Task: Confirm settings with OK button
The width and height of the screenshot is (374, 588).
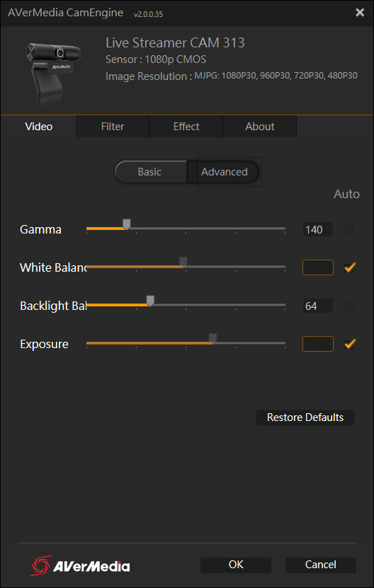Action: coord(236,565)
